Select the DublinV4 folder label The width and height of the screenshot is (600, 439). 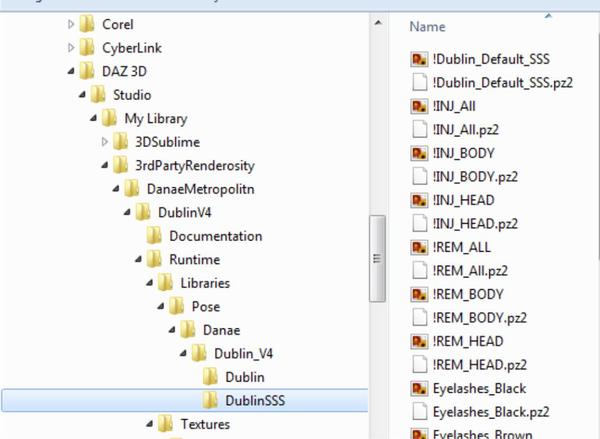click(184, 212)
